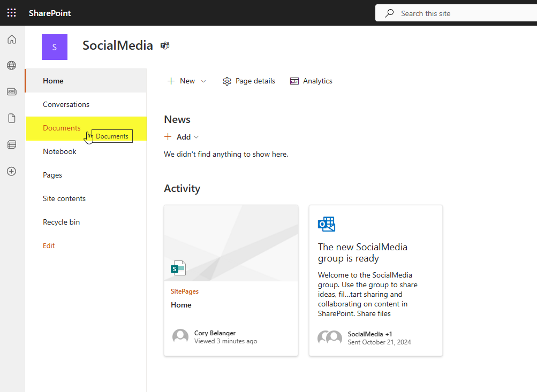537x392 pixels.
Task: Click the purple SocialMedia site logo
Action: coord(55,47)
